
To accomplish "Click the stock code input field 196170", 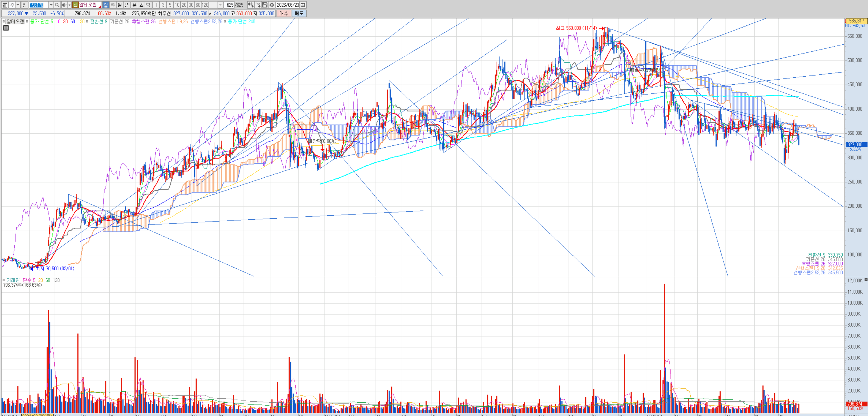I will [x=38, y=5].
